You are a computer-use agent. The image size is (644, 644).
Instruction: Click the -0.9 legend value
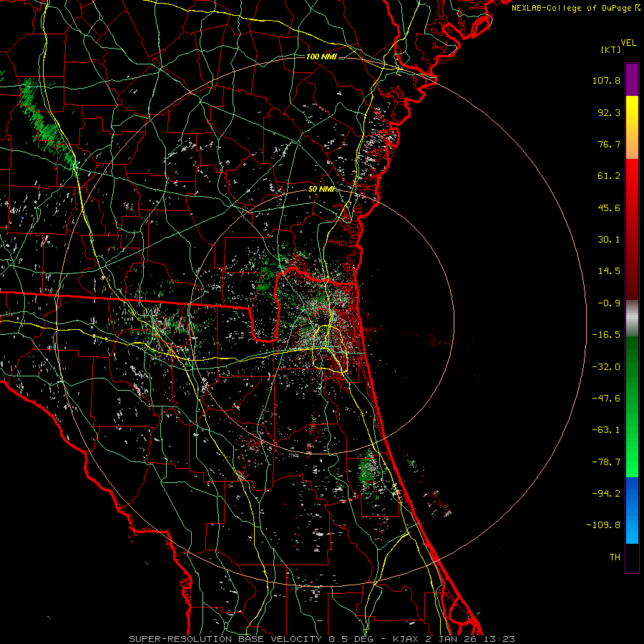(x=609, y=303)
